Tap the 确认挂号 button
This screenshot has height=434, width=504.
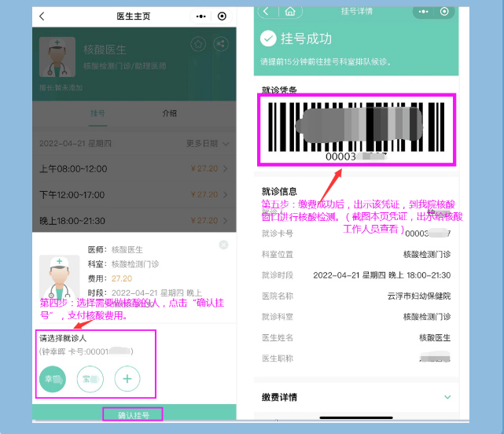133,415
